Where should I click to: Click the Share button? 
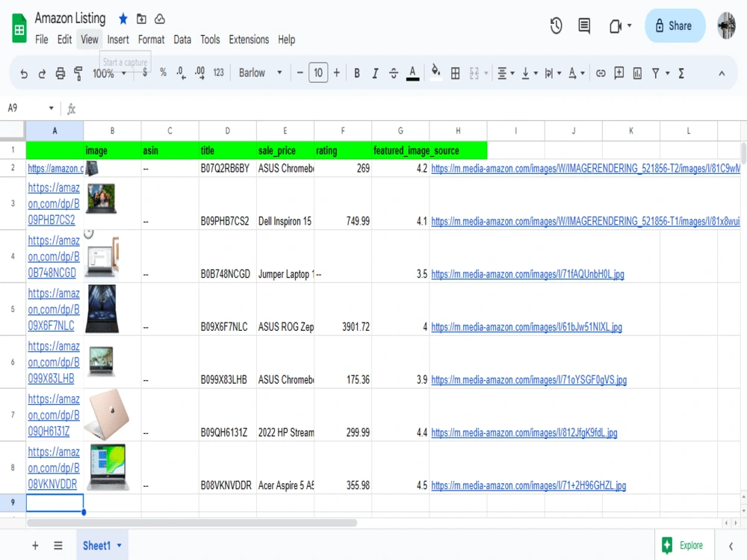tap(675, 25)
